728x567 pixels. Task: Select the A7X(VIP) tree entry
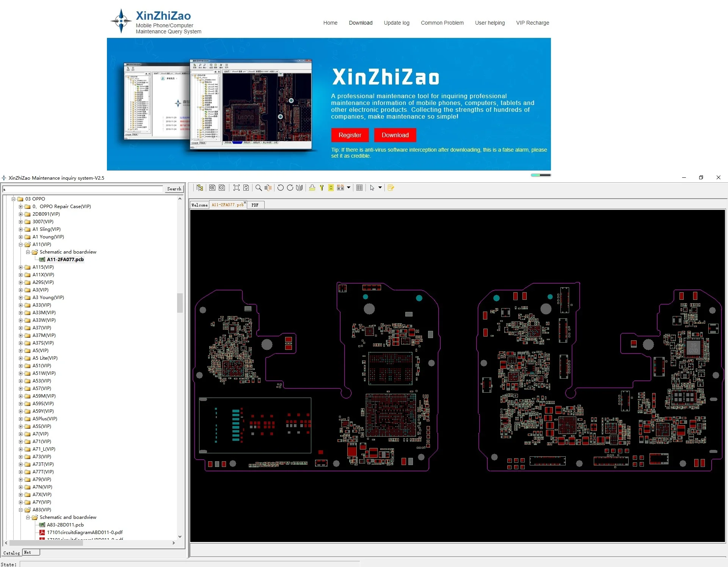pos(42,494)
